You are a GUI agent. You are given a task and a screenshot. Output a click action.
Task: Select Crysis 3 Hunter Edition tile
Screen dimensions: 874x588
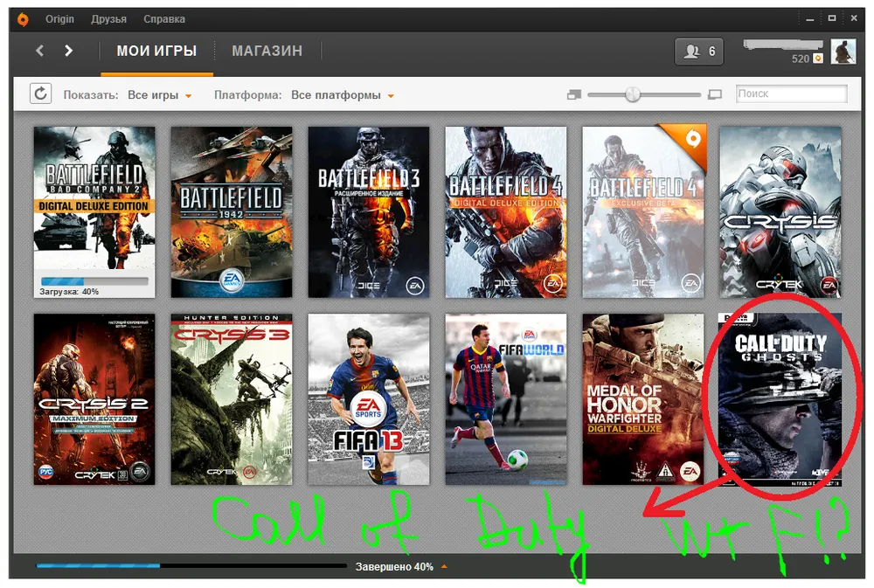pos(232,399)
